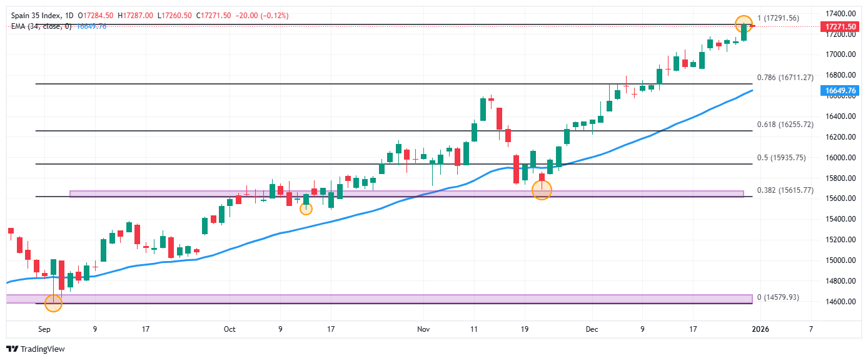Select the 0.786 (16711.27) Fibonacci label
The width and height of the screenshot is (868, 360).
(x=785, y=78)
